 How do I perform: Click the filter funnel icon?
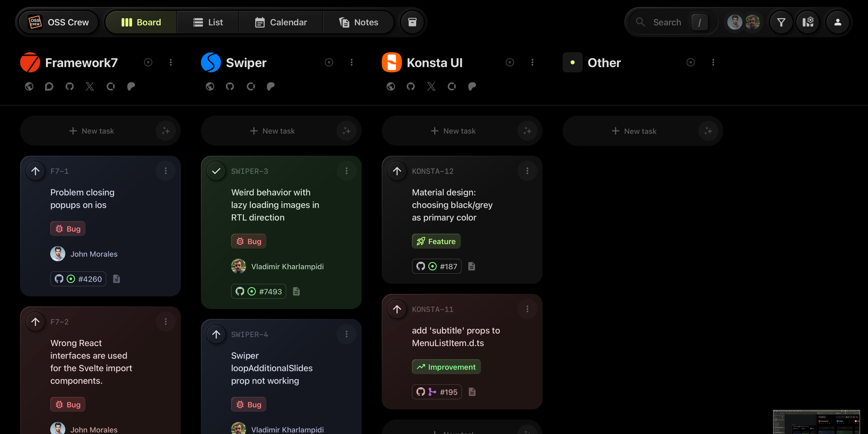(781, 22)
